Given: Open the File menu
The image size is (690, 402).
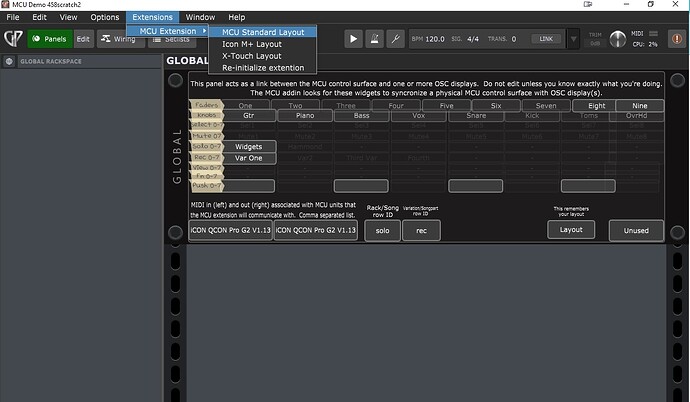Looking at the screenshot, I should 13,17.
